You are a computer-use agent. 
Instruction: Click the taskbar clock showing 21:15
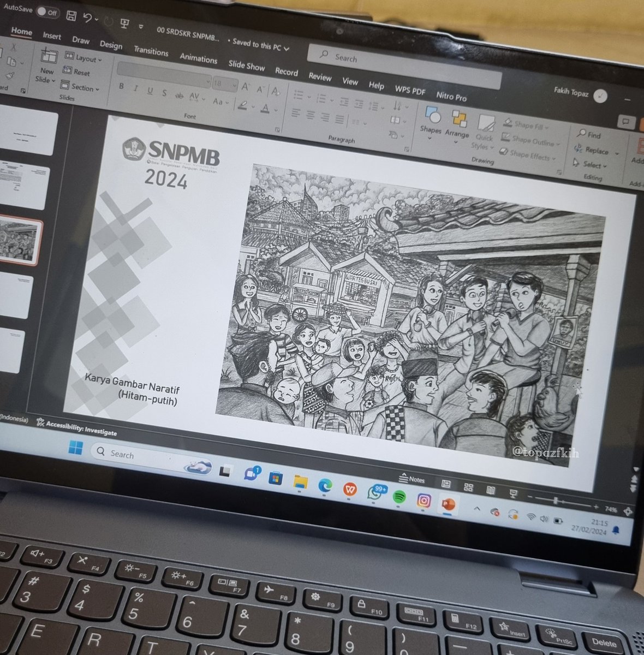click(589, 527)
